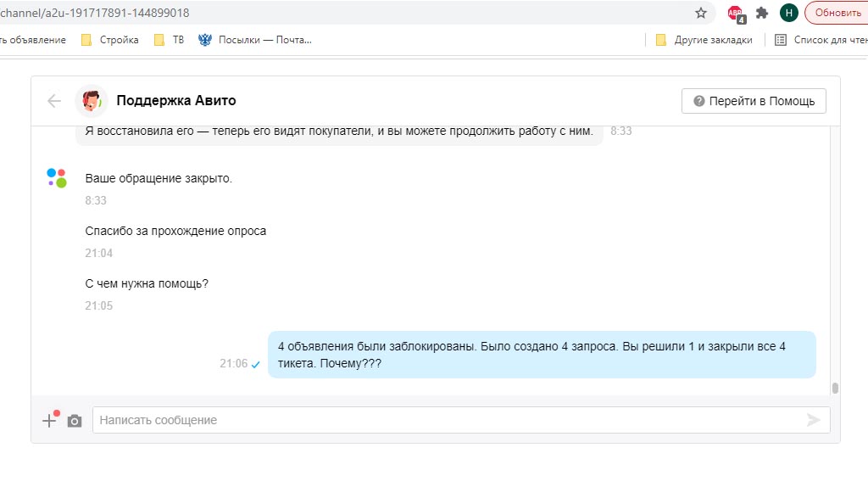Open the ТВ bookmarks folder
This screenshot has height=487, width=868.
click(x=170, y=40)
